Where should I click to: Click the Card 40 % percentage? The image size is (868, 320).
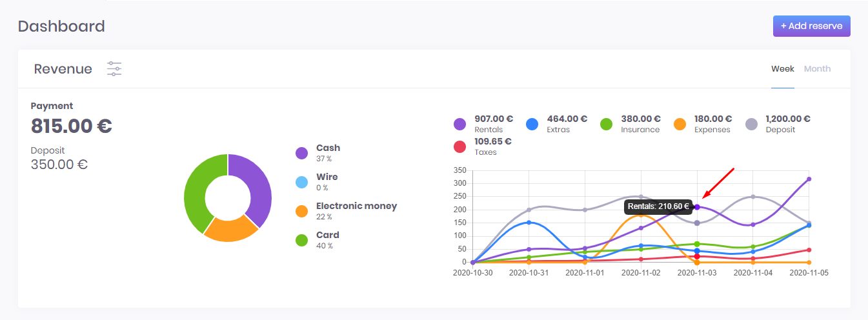tap(325, 246)
